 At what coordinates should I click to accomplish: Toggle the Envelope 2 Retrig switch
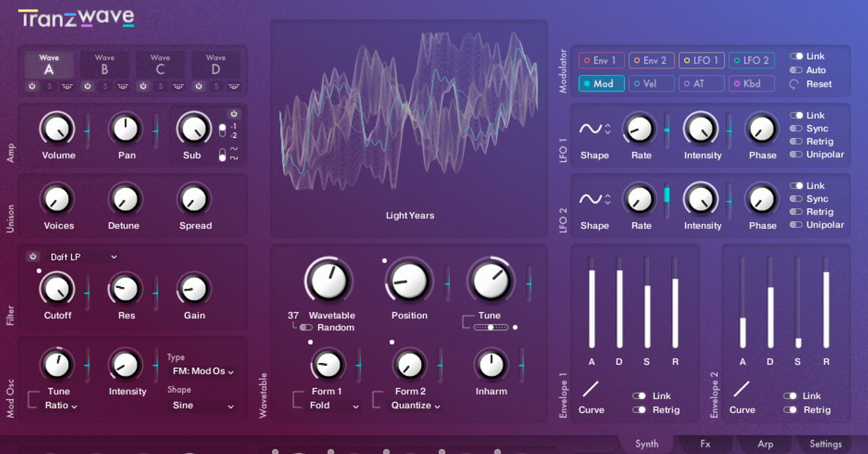click(790, 410)
